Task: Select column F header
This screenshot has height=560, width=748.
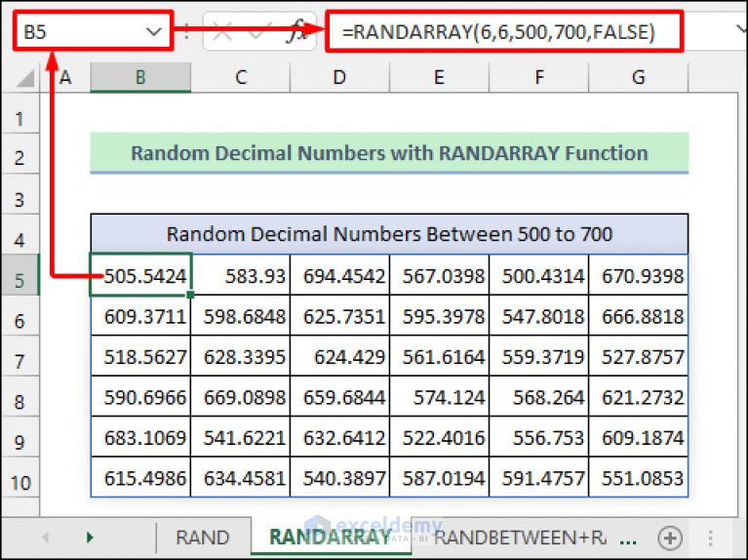Action: 539,77
